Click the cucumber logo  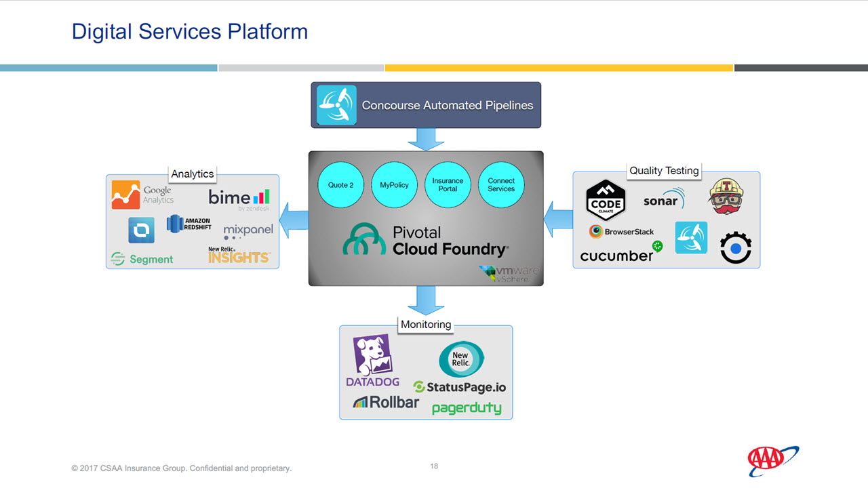(x=621, y=253)
